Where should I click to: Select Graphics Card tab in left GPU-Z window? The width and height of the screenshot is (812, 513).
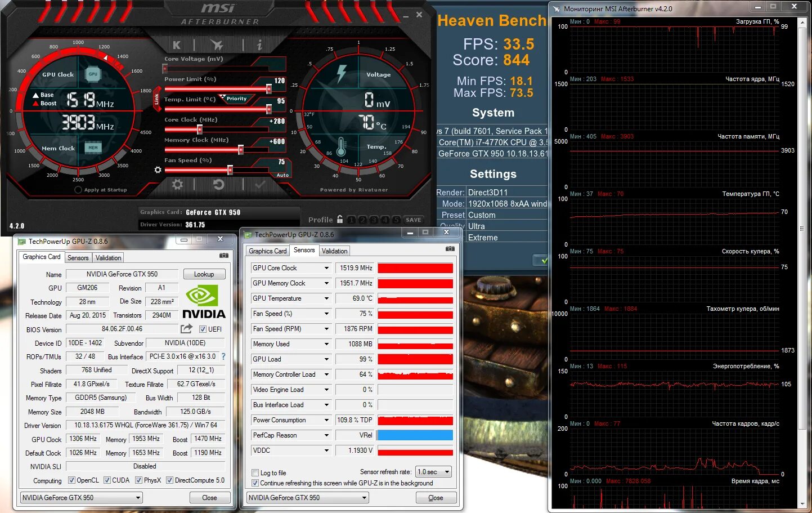[42, 257]
